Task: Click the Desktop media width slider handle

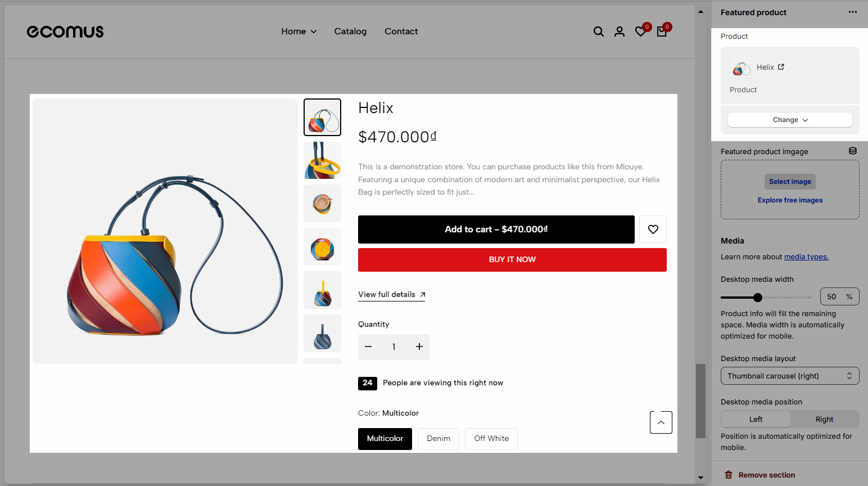Action: click(x=758, y=297)
